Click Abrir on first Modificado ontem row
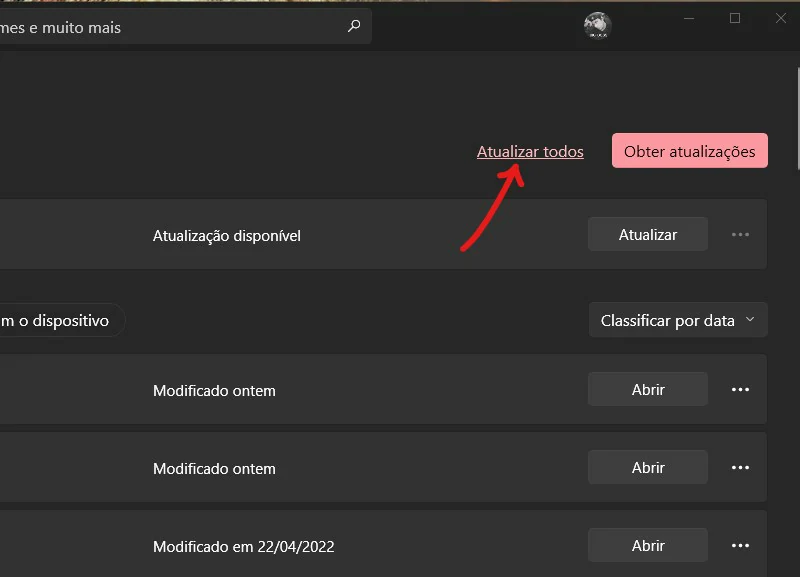This screenshot has height=577, width=800. pos(648,389)
